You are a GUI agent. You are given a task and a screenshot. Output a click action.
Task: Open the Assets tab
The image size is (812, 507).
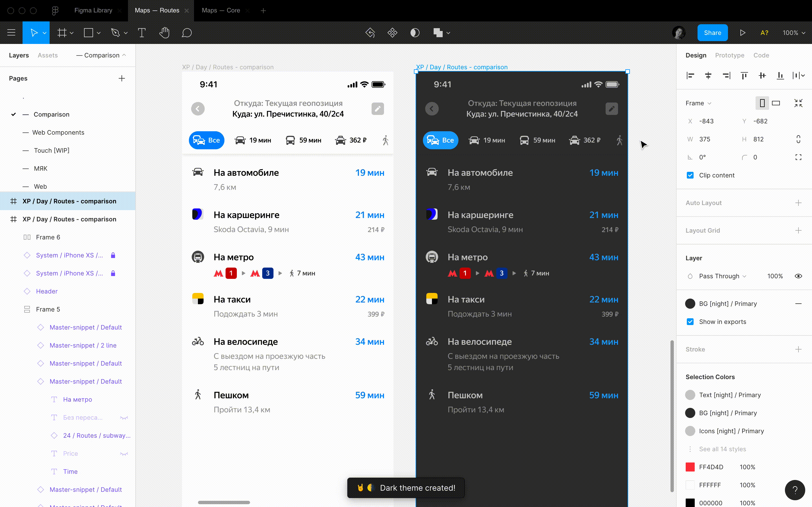pos(48,55)
